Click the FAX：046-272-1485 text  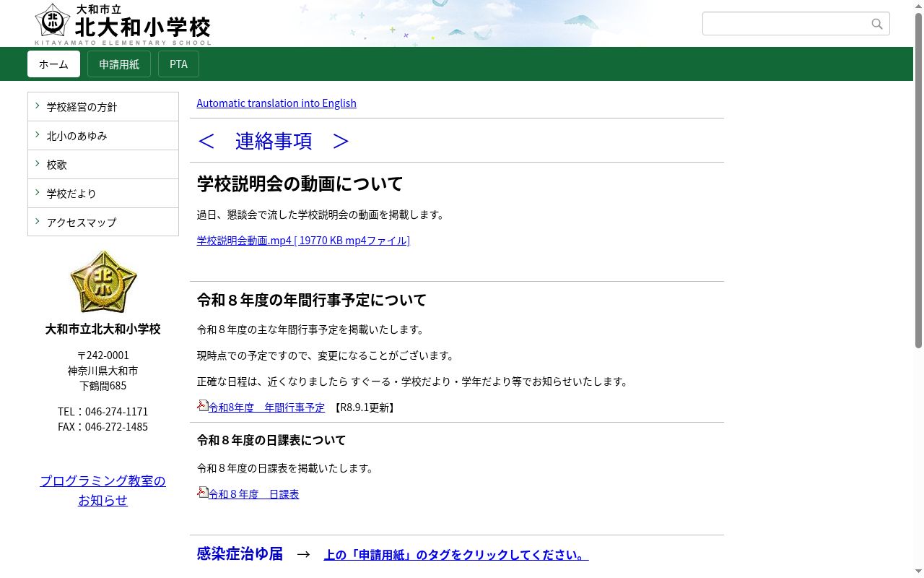(103, 427)
